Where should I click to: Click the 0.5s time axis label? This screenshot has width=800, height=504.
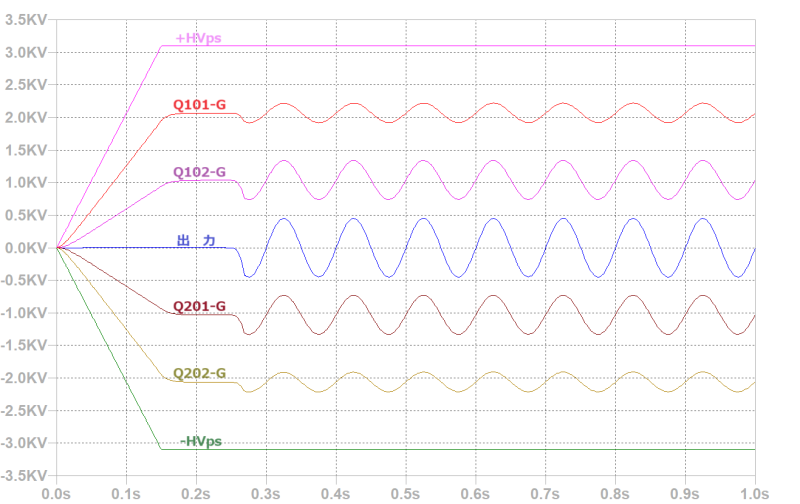pos(406,494)
